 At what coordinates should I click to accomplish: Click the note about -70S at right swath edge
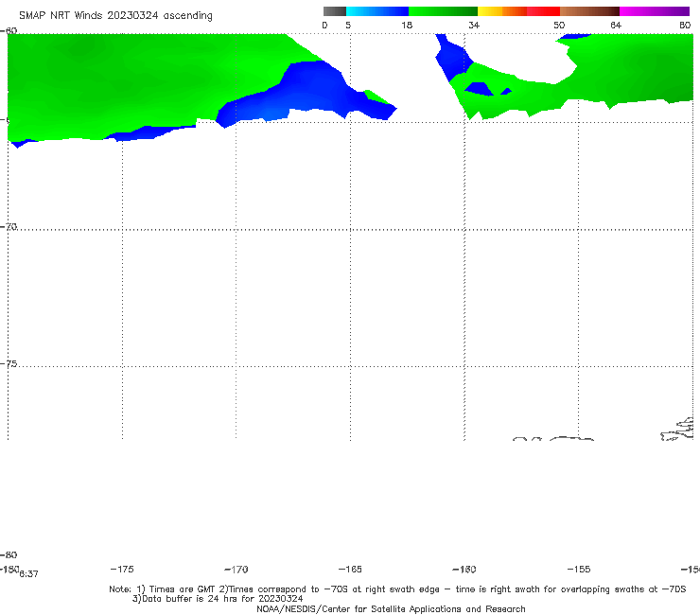[x=452, y=589]
